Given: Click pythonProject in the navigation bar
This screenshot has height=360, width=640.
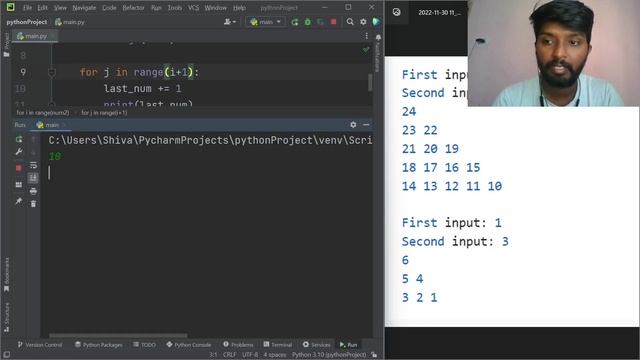Looking at the screenshot, I should tap(27, 22).
